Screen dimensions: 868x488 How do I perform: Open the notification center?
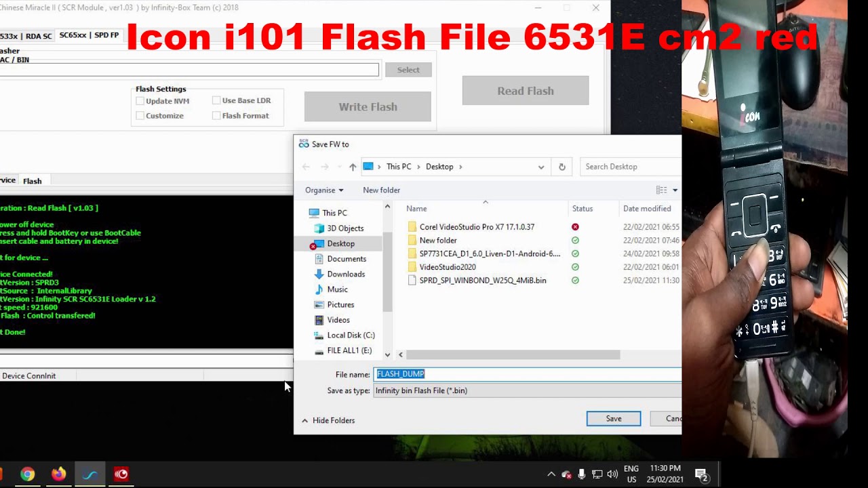tap(702, 474)
